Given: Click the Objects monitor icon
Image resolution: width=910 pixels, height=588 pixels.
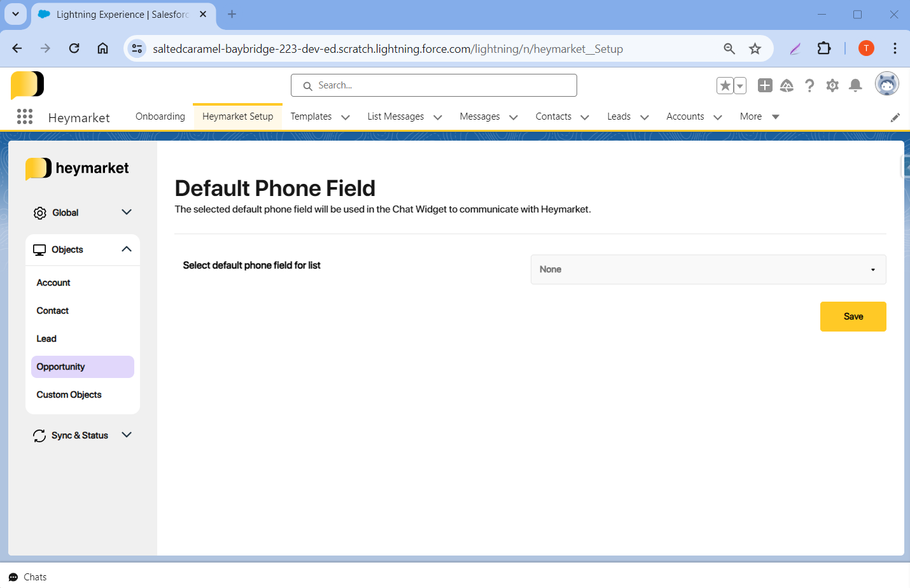Looking at the screenshot, I should click(x=39, y=250).
